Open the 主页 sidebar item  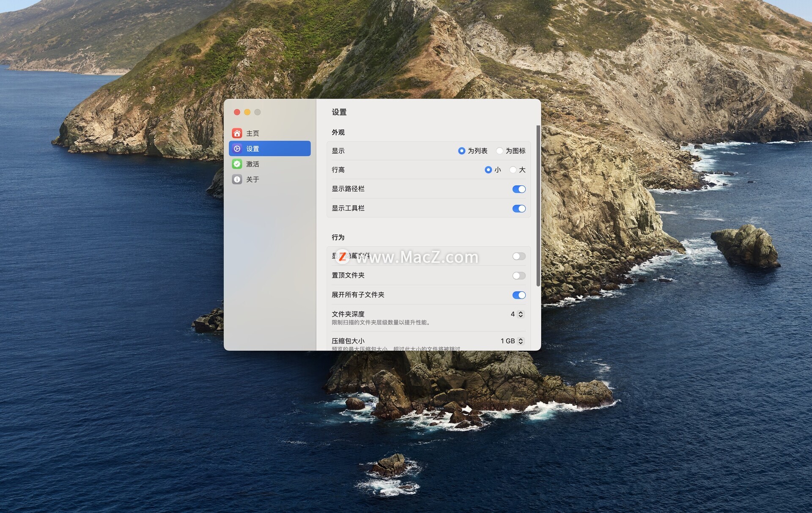(270, 133)
